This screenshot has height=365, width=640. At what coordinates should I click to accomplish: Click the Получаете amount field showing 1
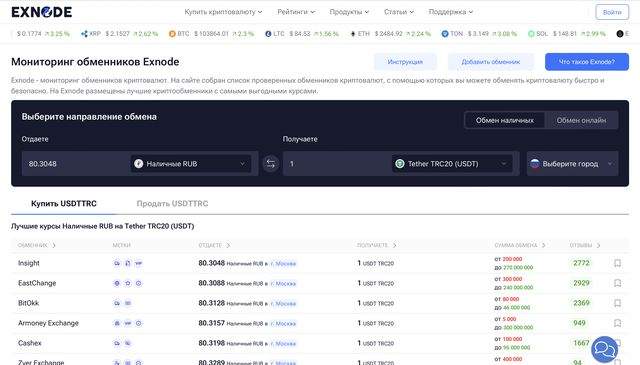tap(337, 164)
